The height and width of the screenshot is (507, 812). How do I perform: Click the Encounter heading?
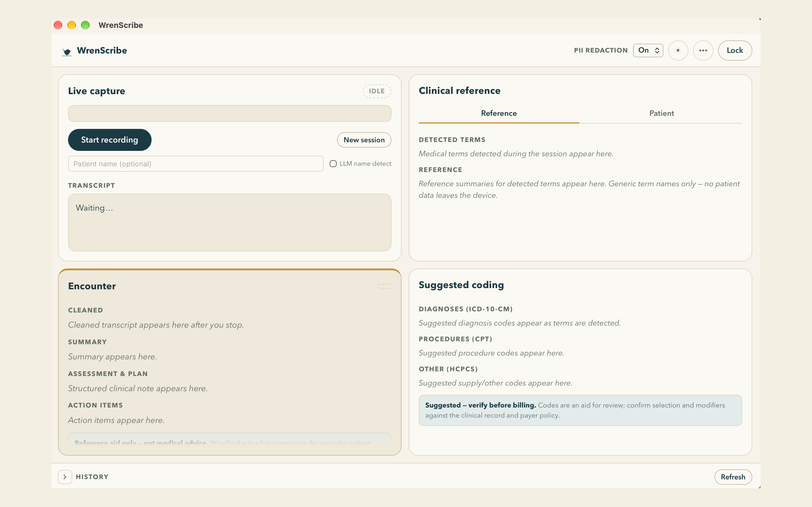click(x=92, y=286)
